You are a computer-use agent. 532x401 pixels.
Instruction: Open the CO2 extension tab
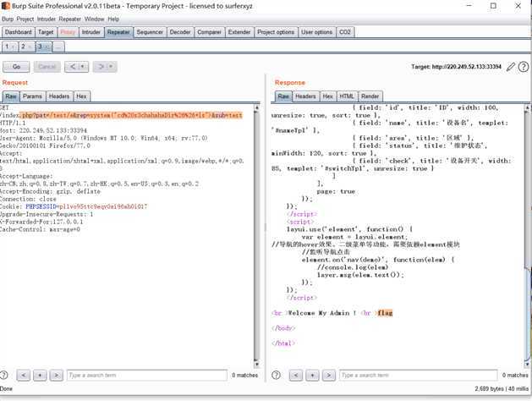click(345, 32)
